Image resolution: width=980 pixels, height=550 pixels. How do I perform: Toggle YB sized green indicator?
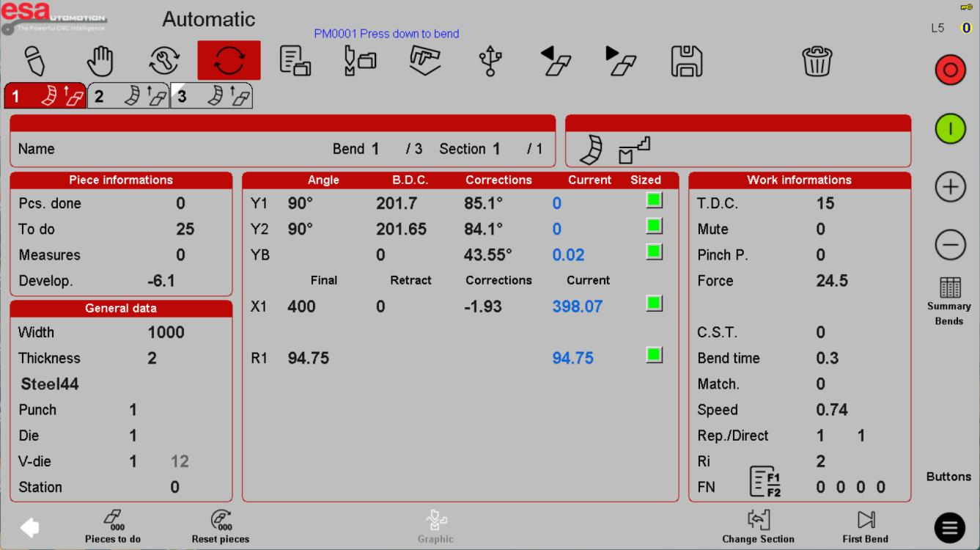click(654, 252)
